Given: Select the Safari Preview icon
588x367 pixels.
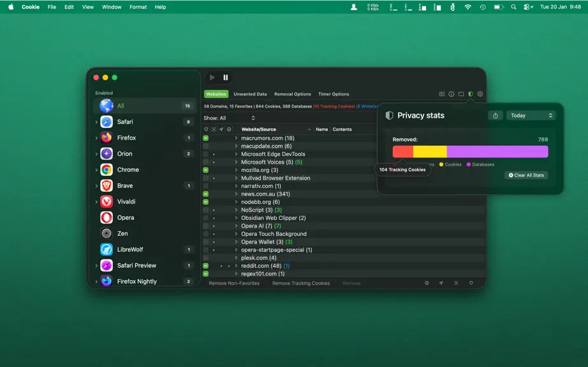Looking at the screenshot, I should click(107, 266).
